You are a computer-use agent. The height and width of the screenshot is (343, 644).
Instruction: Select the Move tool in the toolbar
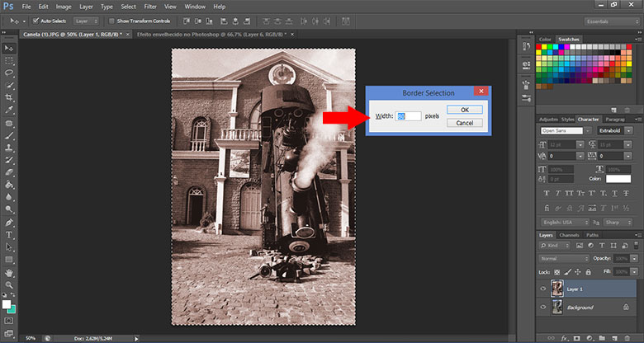coord(8,49)
